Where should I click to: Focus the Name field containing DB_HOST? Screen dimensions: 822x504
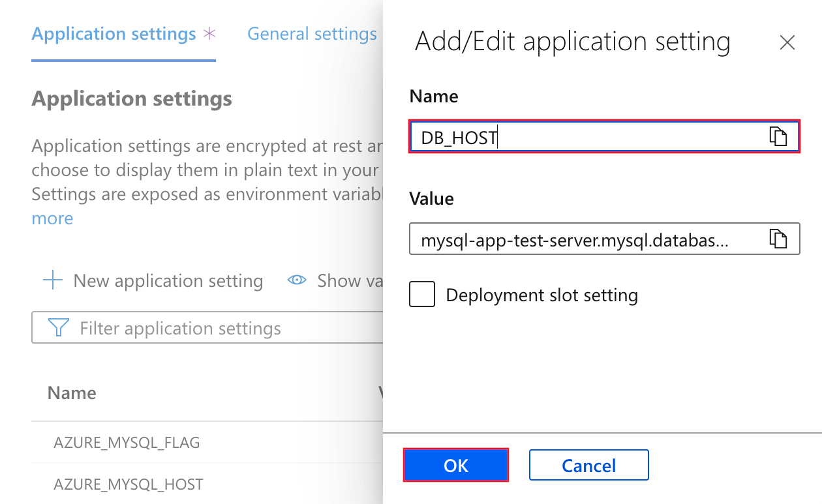[x=587, y=137]
